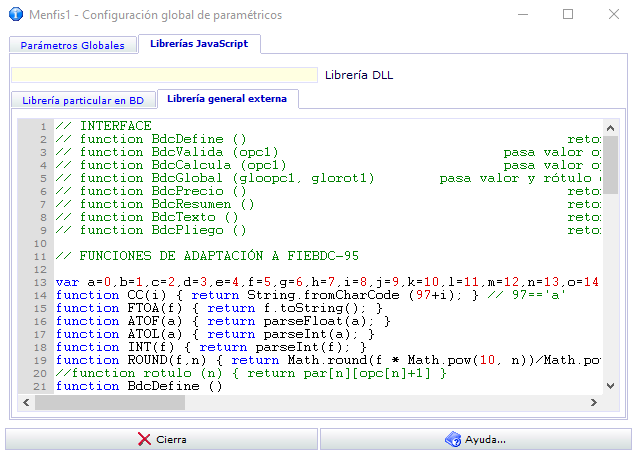The image size is (637, 455).
Task: Click the Librería DLL input field
Action: [164, 75]
